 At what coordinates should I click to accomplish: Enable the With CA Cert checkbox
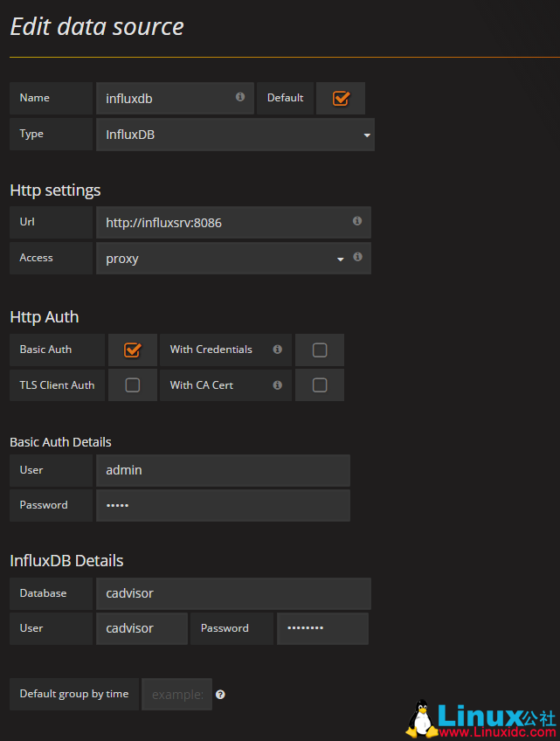pyautogui.click(x=320, y=384)
